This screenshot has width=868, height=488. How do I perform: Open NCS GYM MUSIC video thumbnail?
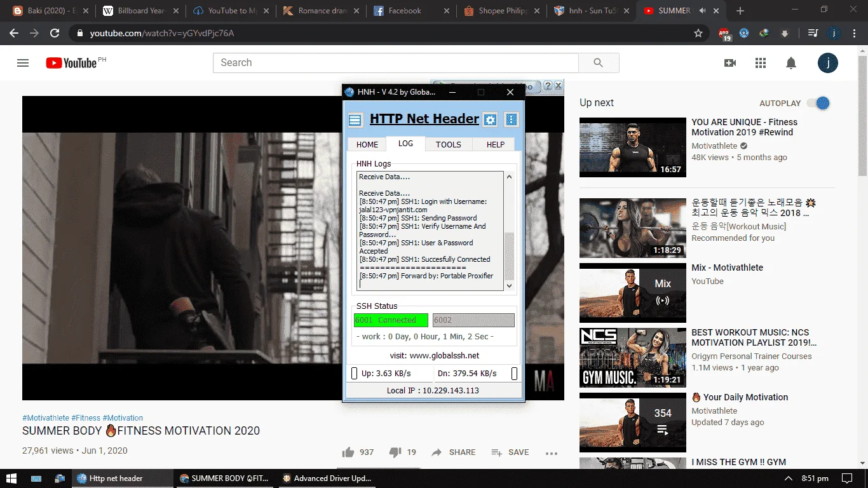(633, 358)
